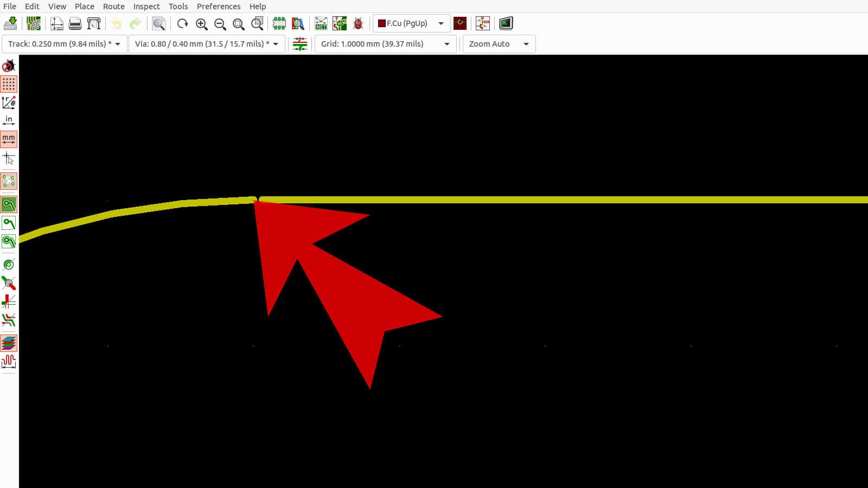Screen dimensions: 868x488
Task: Click the Print board icon
Action: [x=75, y=23]
